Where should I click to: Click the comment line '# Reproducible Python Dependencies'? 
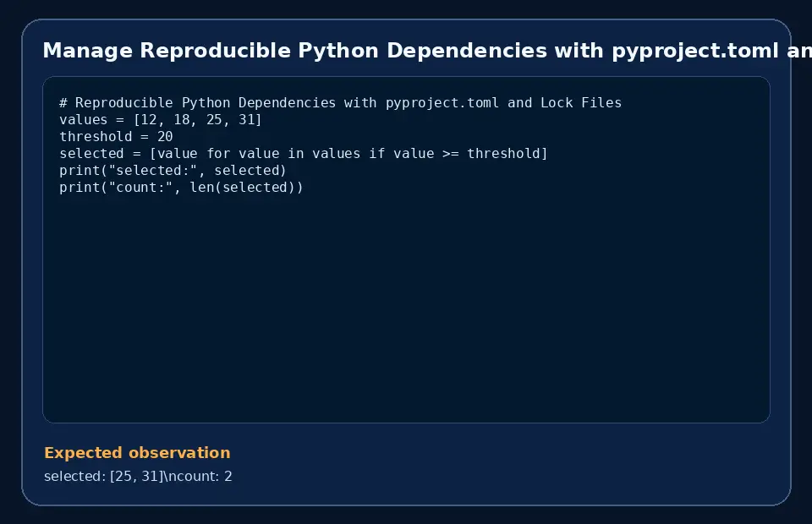tap(340, 103)
